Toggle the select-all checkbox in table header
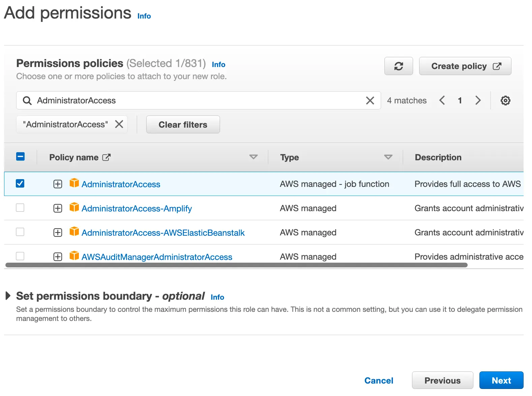532x396 pixels. coord(20,157)
